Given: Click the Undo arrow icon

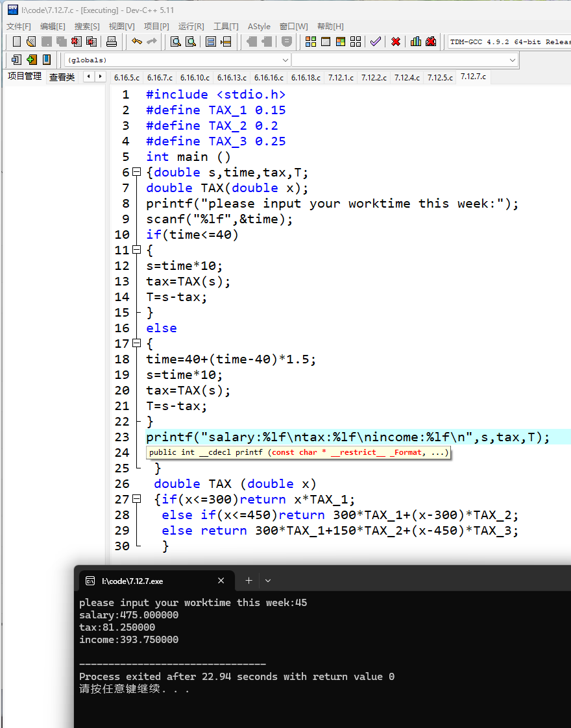Looking at the screenshot, I should (136, 42).
